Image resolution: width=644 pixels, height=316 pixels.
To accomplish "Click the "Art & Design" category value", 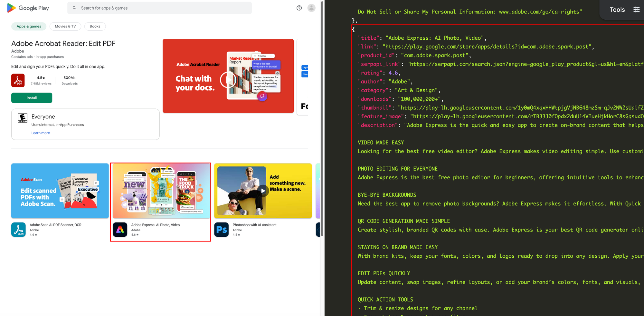I will point(416,90).
